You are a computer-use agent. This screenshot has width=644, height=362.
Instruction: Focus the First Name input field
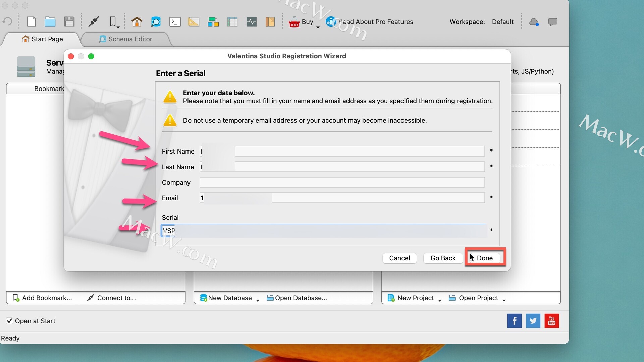click(342, 151)
